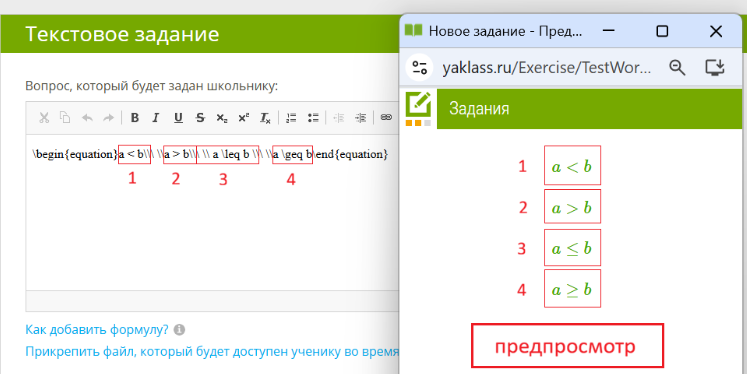Viewport: 747px width, 374px height.
Task: Click the site settings icon in address bar
Action: click(419, 68)
